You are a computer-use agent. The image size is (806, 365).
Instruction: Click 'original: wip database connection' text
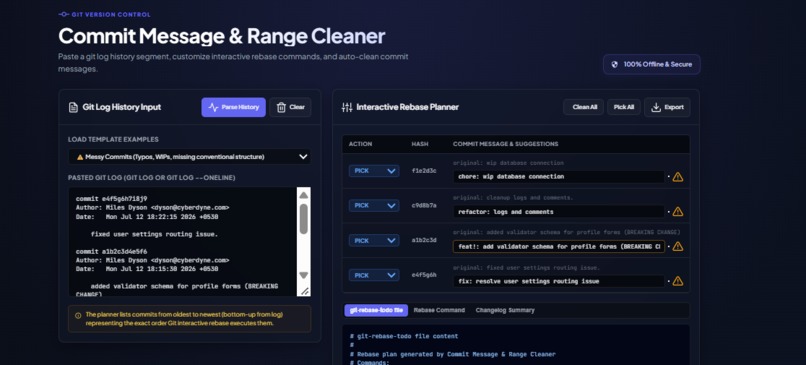(x=508, y=163)
